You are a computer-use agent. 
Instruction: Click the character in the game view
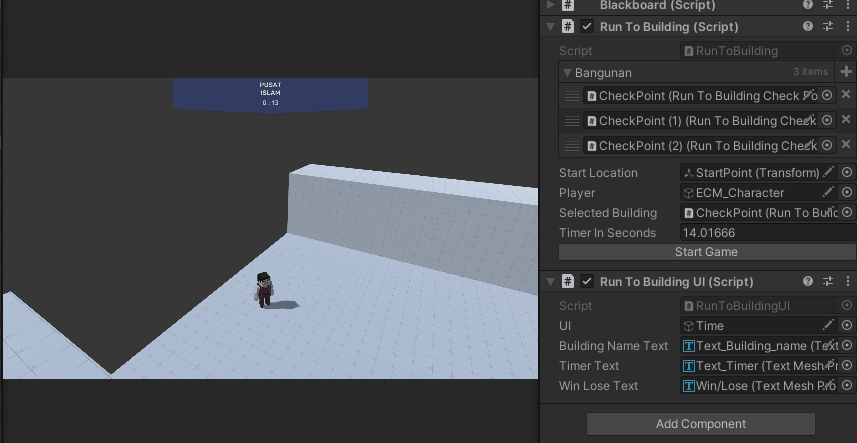(264, 289)
